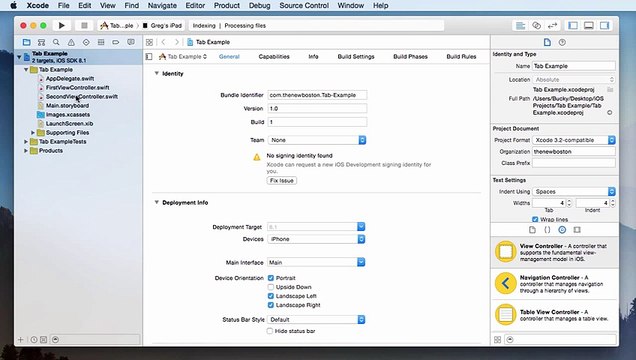Switch to the Version editor
636x360 pixels.
[552, 26]
